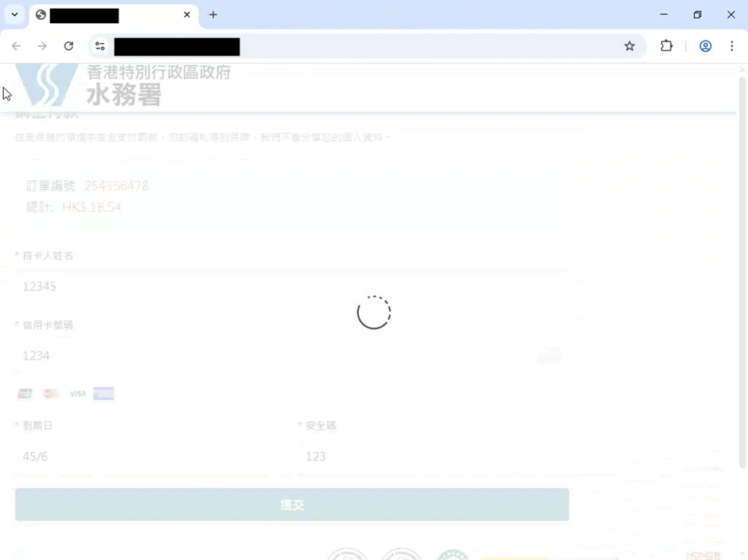748x560 pixels.
Task: Open a new tab with plus button
Action: [x=213, y=14]
